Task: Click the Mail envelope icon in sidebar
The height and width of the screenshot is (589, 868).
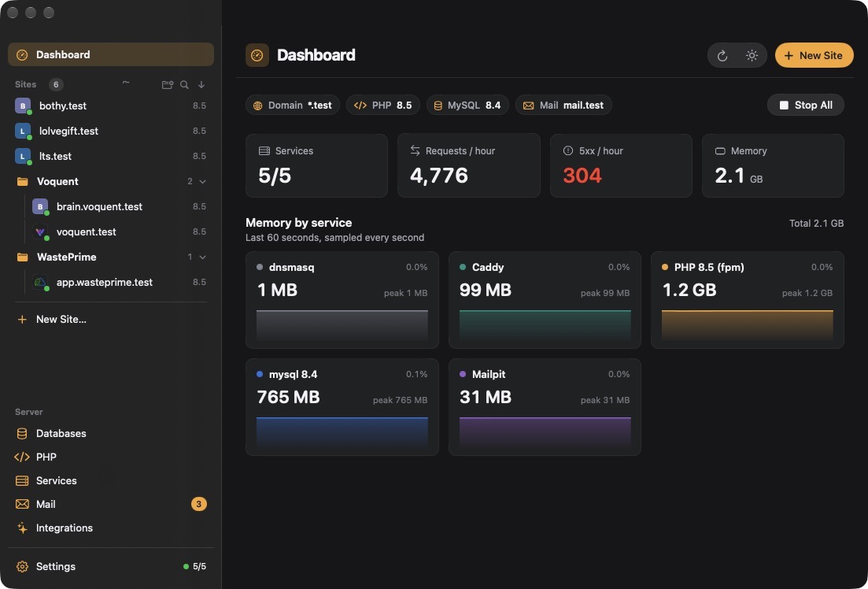Action: coord(22,504)
